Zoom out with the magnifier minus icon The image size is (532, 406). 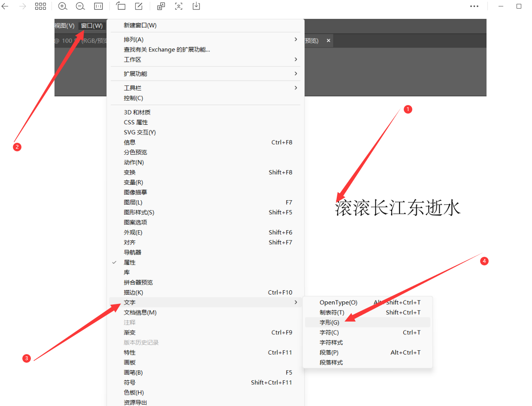[x=80, y=6]
